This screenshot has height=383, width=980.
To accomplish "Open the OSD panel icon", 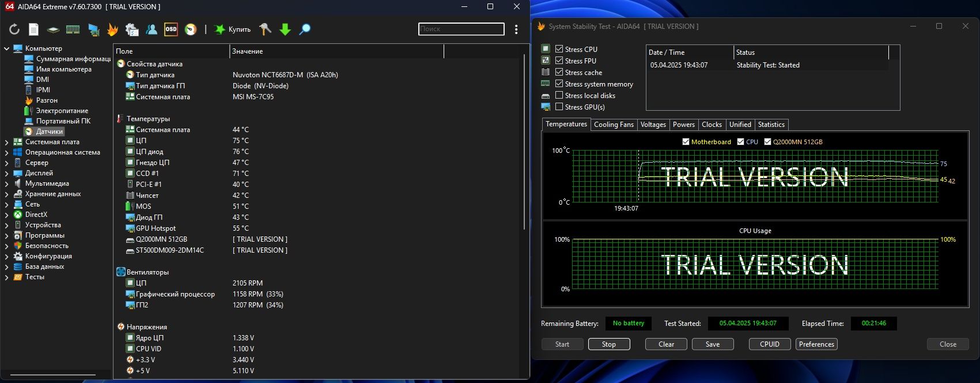I will [x=171, y=29].
